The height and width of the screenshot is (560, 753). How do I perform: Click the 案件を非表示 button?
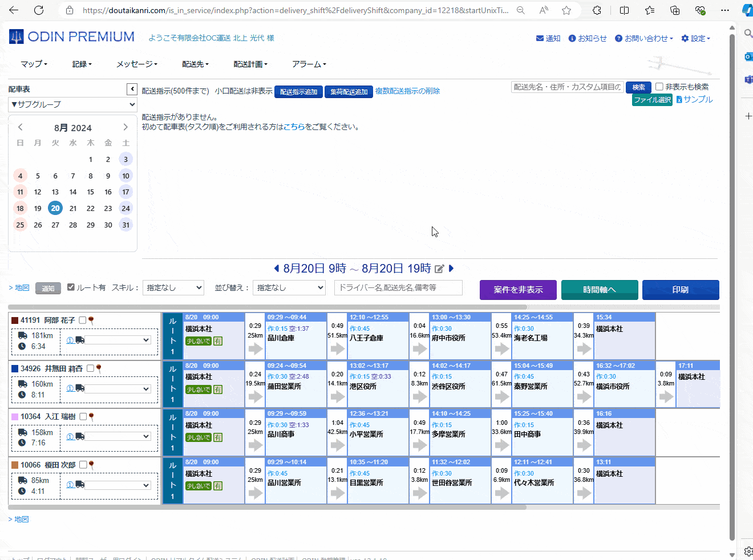[518, 290]
